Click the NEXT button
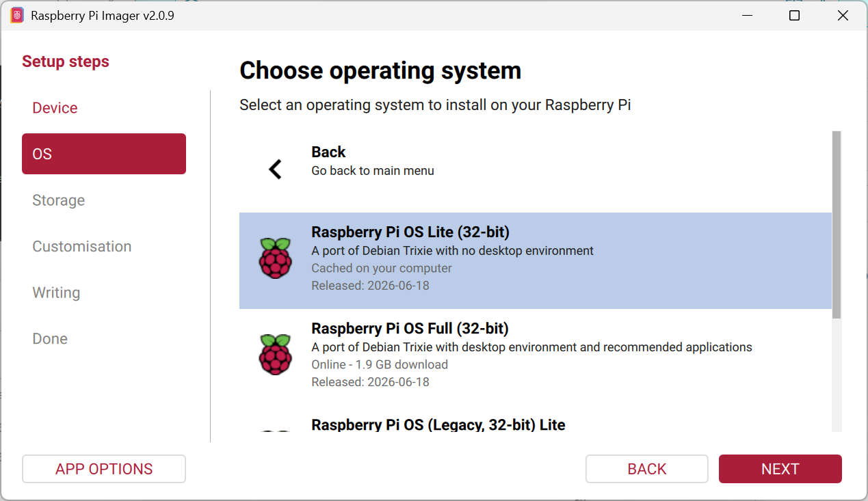Image resolution: width=868 pixels, height=501 pixels. 780,469
